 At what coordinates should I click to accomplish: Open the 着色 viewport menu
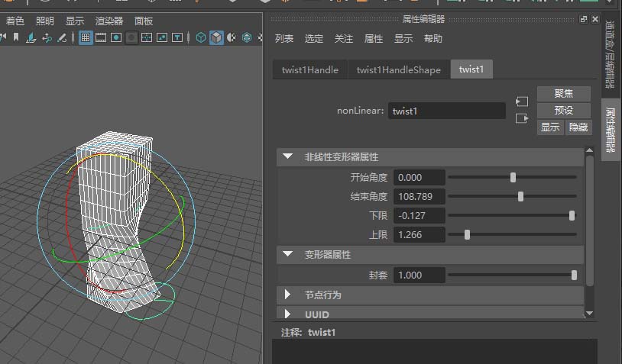[x=15, y=21]
